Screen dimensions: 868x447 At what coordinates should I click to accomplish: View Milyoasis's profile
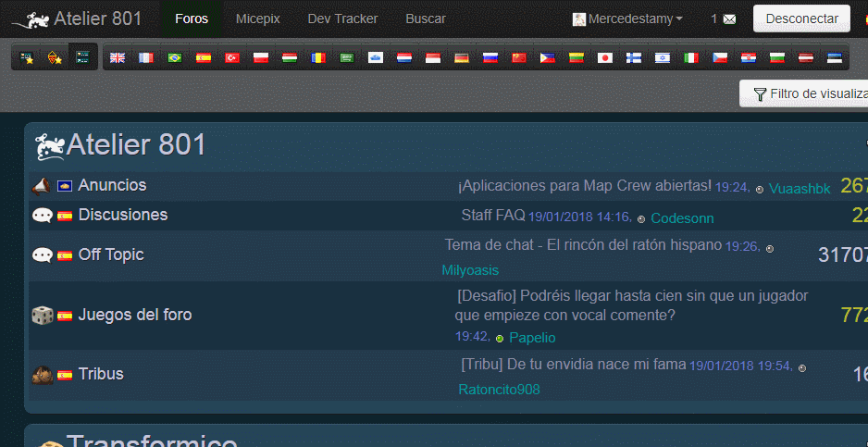pos(470,270)
